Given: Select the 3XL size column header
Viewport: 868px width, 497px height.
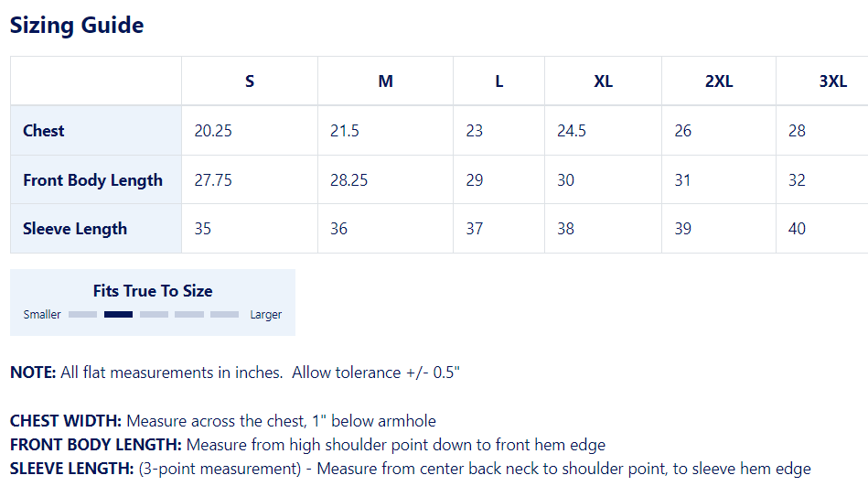Looking at the screenshot, I should [832, 81].
